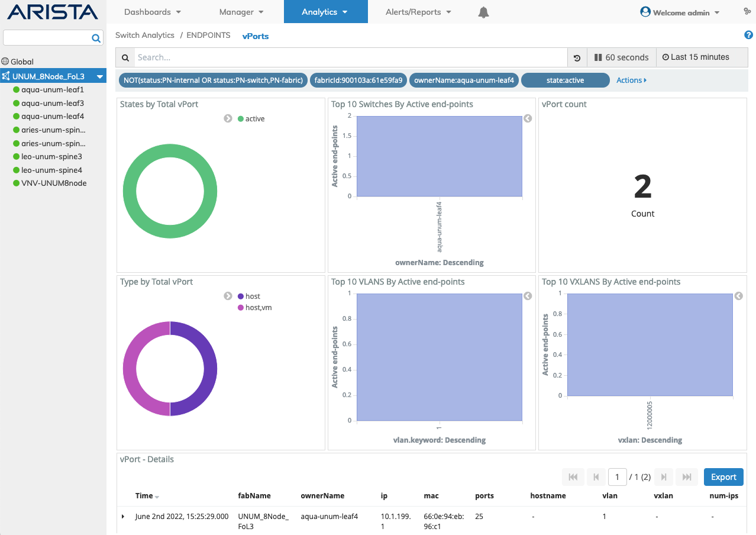Image resolution: width=756 pixels, height=535 pixels.
Task: Click the state:active filter pill
Action: (x=566, y=80)
